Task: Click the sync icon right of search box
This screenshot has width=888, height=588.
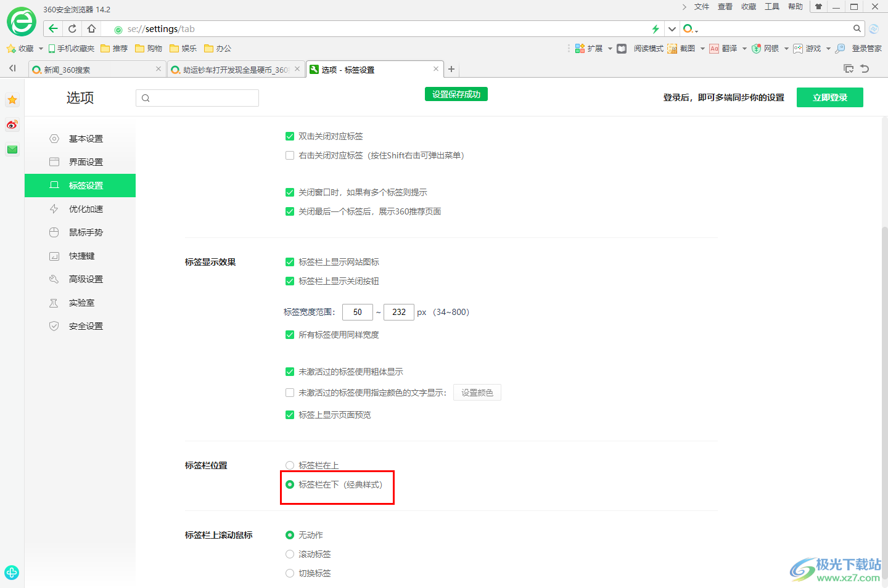Action: click(x=874, y=29)
